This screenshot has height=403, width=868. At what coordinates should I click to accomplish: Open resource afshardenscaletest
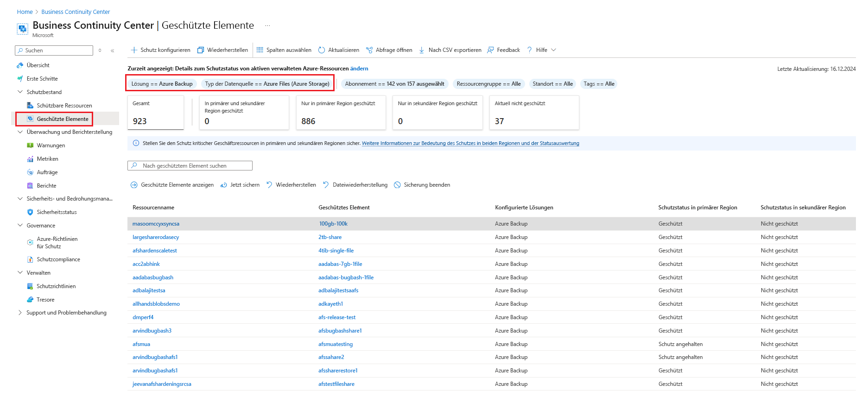coord(155,251)
